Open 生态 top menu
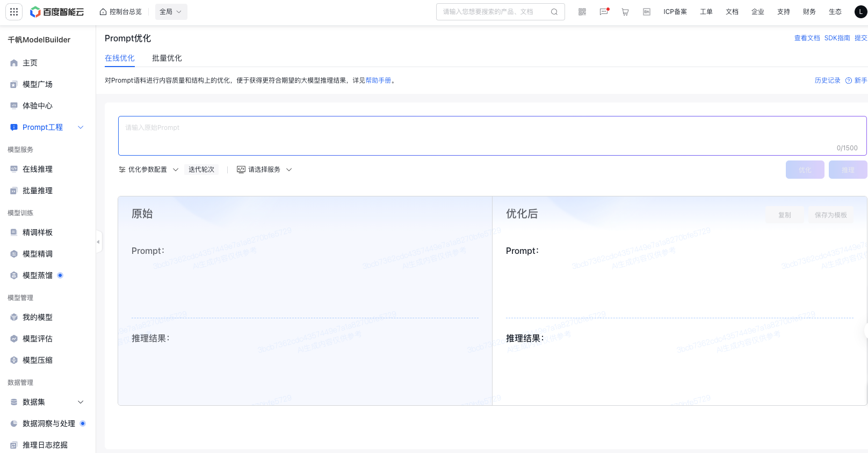The width and height of the screenshot is (868, 453). 835,12
